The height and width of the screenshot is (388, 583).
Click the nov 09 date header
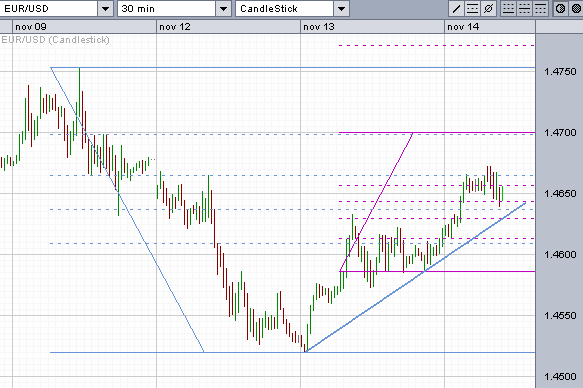click(x=31, y=27)
